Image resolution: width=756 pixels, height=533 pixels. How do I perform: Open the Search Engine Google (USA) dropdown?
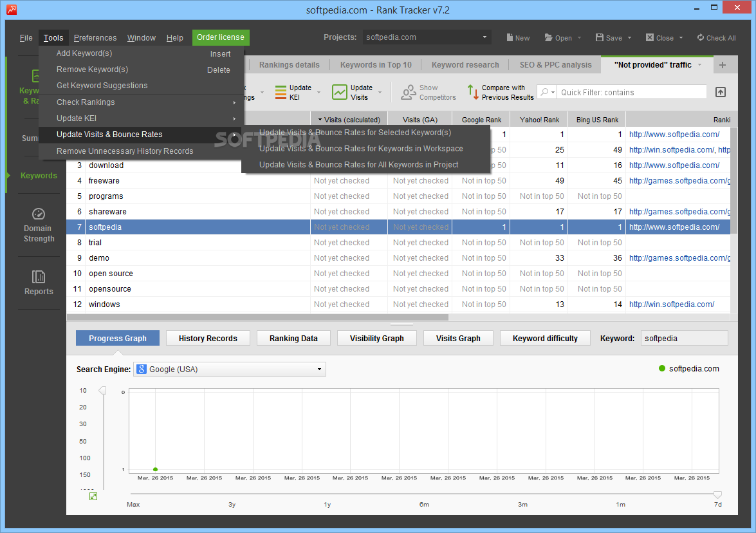point(230,369)
